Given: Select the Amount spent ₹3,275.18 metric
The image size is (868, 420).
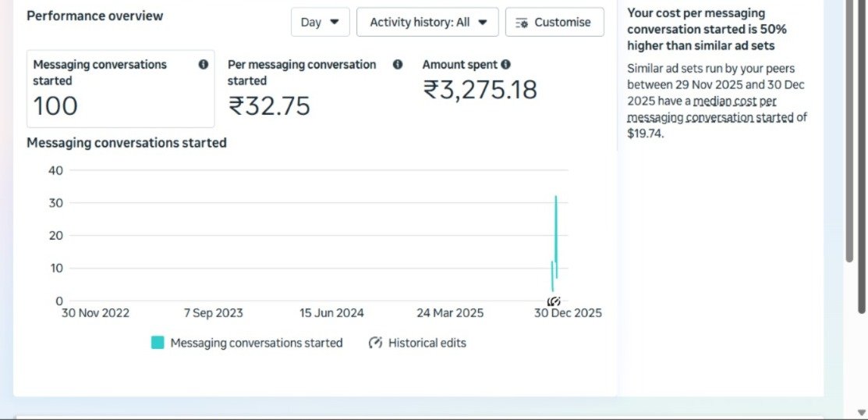Looking at the screenshot, I should (x=480, y=88).
